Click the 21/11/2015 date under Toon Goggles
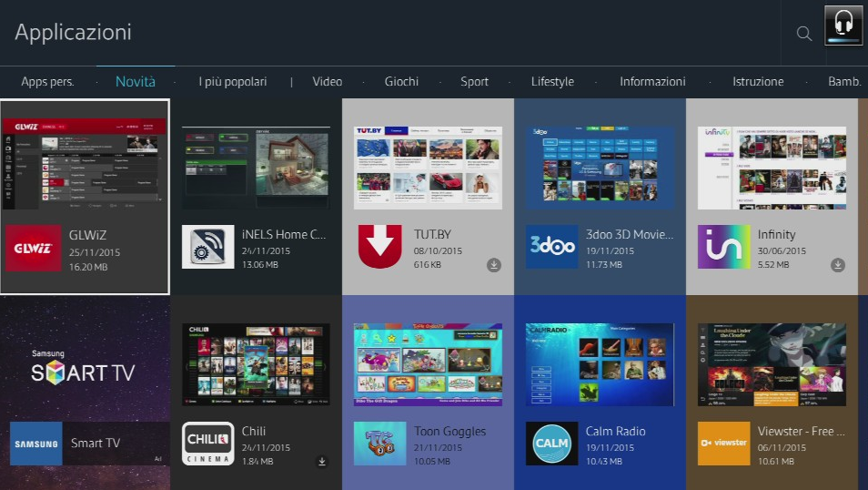868x490 pixels. [x=438, y=447]
